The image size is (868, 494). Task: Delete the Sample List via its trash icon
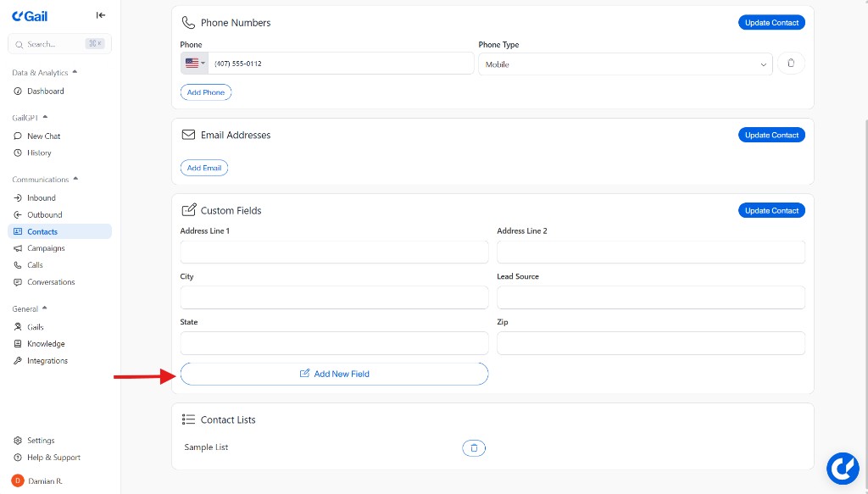tap(473, 447)
